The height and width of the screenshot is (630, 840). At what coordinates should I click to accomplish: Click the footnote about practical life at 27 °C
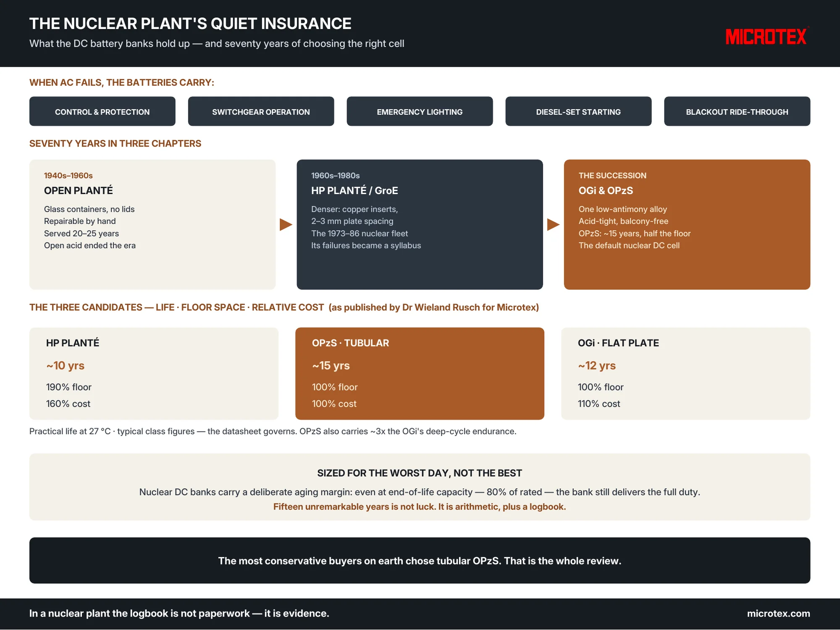tap(273, 431)
